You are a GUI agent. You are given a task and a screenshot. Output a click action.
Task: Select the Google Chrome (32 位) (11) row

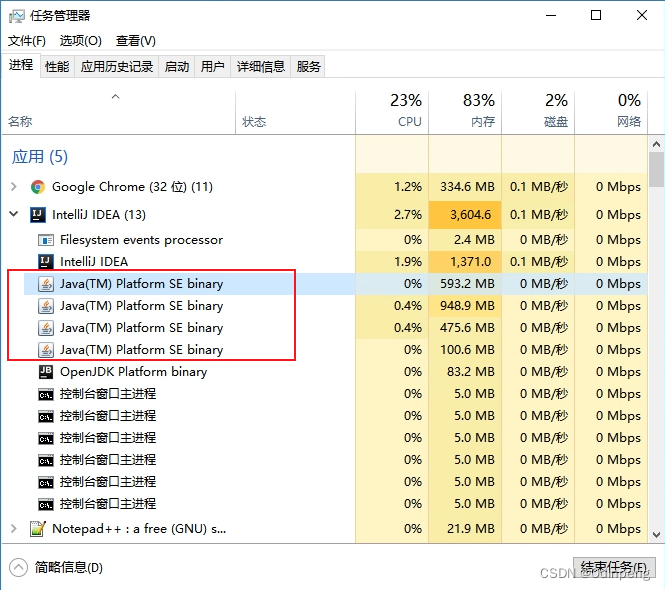tap(324, 187)
